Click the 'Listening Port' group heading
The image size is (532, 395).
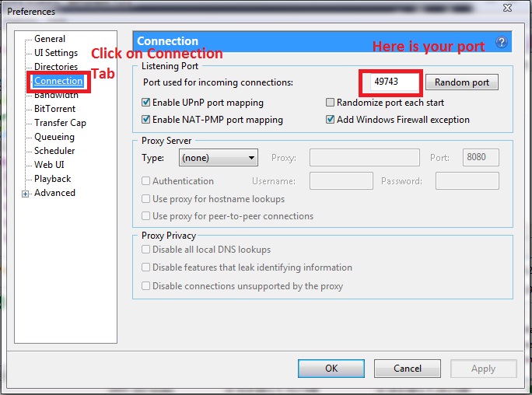coord(170,66)
